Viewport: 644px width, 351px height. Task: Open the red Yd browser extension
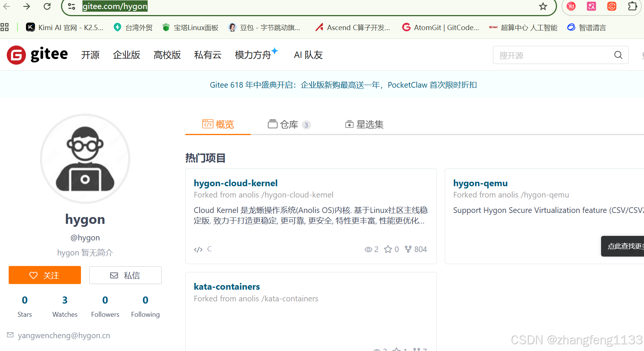click(571, 6)
